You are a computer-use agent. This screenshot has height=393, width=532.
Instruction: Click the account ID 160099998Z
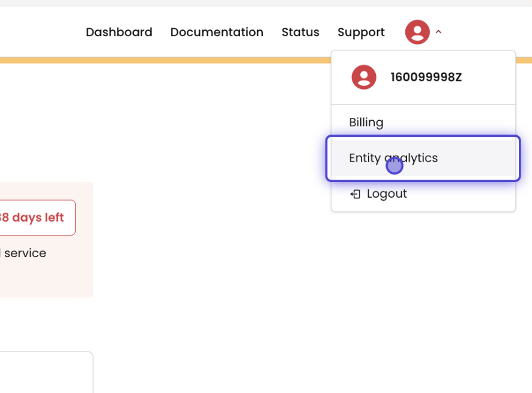pyautogui.click(x=426, y=78)
